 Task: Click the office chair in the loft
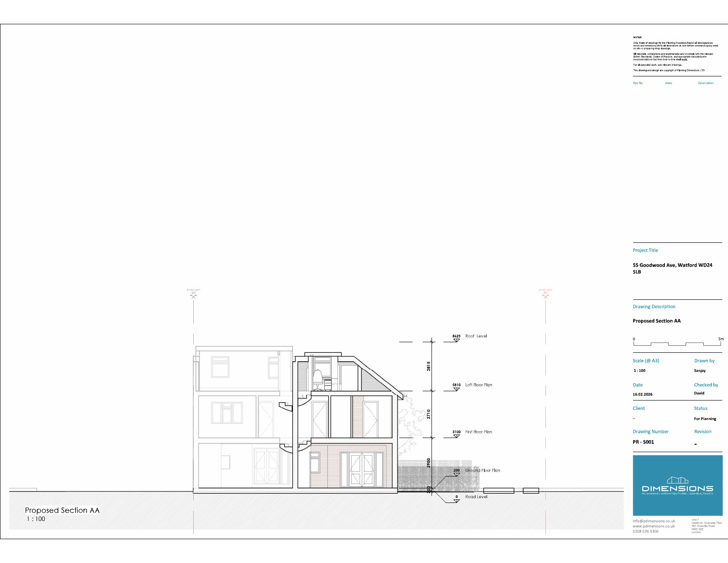tap(317, 380)
